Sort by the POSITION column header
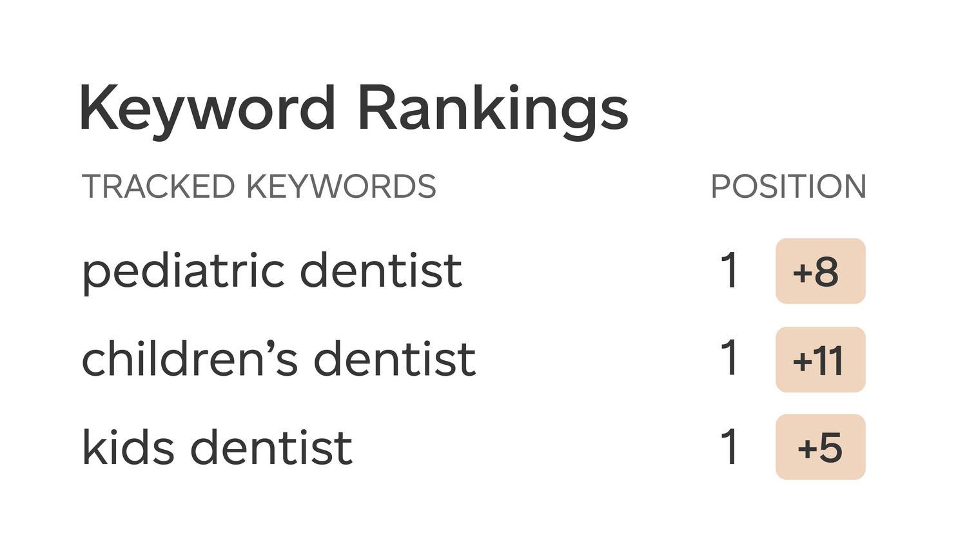This screenshot has width=967, height=560. 788,187
